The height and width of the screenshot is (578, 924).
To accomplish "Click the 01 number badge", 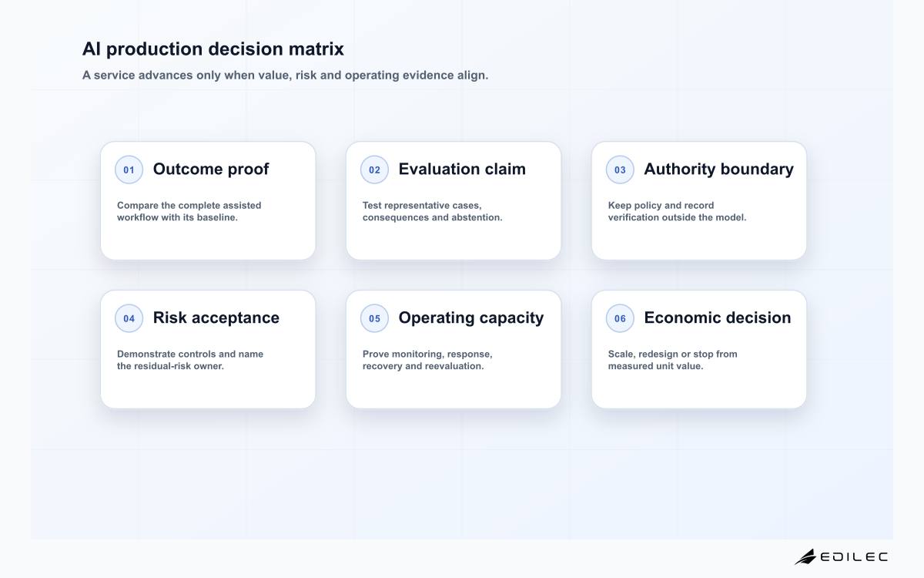I will tap(129, 170).
